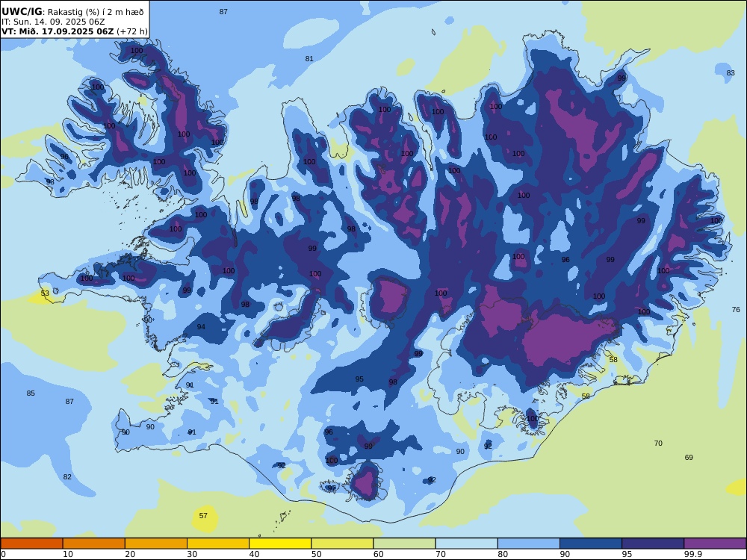The width and height of the screenshot is (747, 560).
Task: Click the '53' humidity value on the map
Action: tap(45, 293)
